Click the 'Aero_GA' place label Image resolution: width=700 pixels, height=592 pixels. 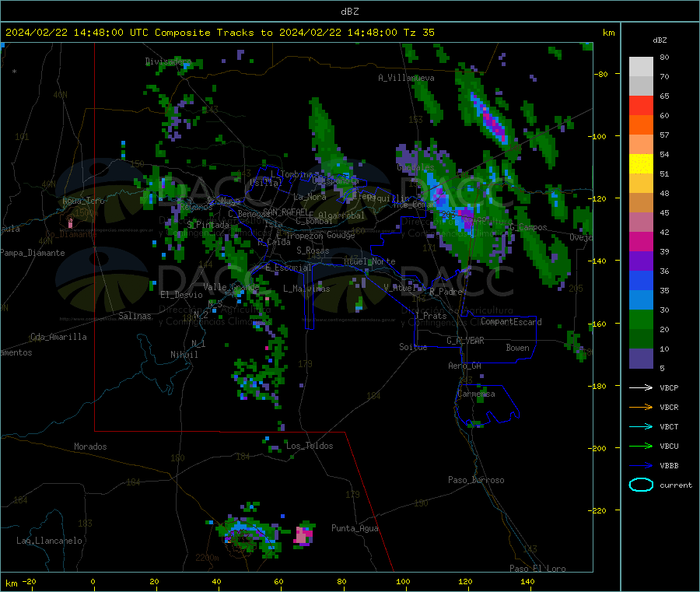click(465, 366)
